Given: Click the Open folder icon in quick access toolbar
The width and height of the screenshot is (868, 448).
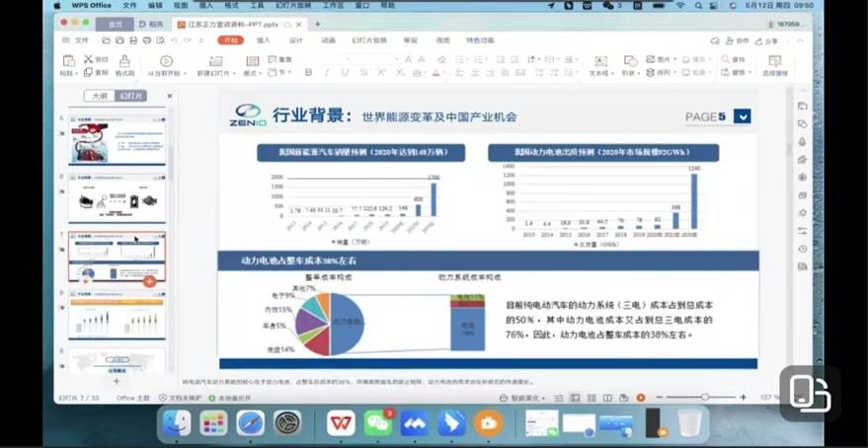Looking at the screenshot, I should (107, 40).
